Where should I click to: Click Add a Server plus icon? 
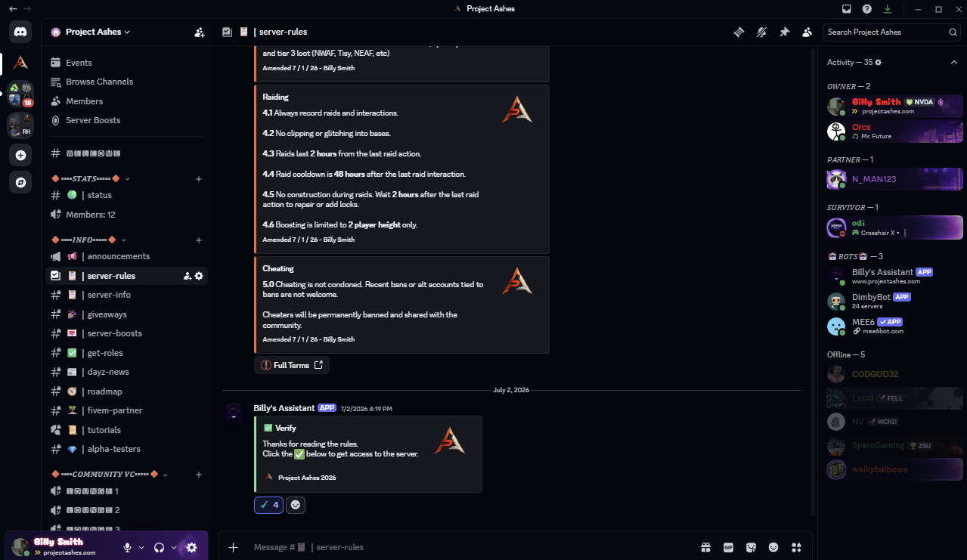(20, 155)
